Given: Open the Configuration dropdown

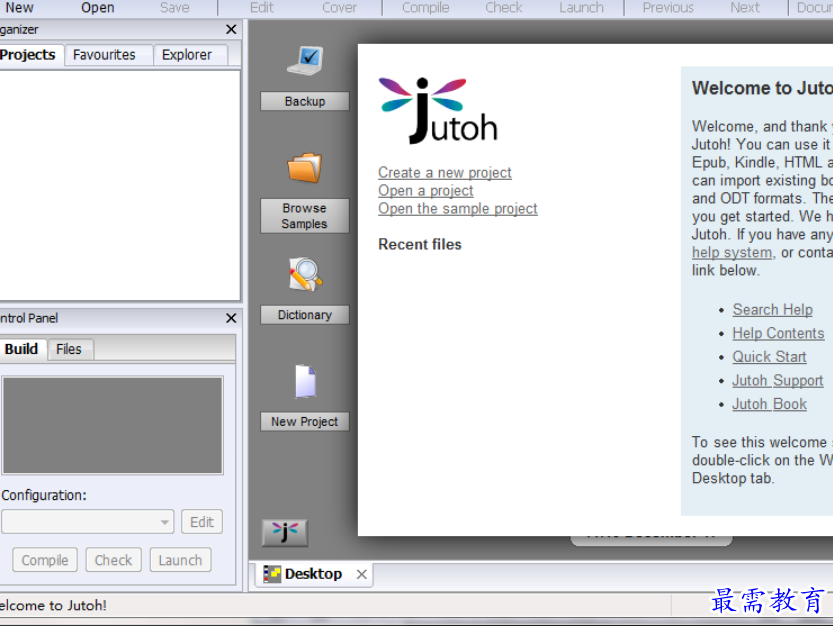Looking at the screenshot, I should pos(88,522).
